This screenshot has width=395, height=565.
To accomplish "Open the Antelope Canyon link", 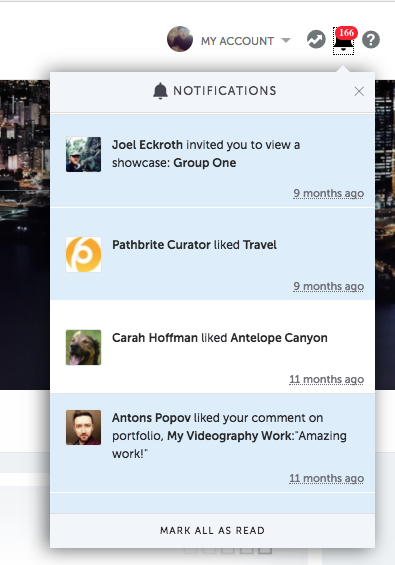I will (x=279, y=338).
